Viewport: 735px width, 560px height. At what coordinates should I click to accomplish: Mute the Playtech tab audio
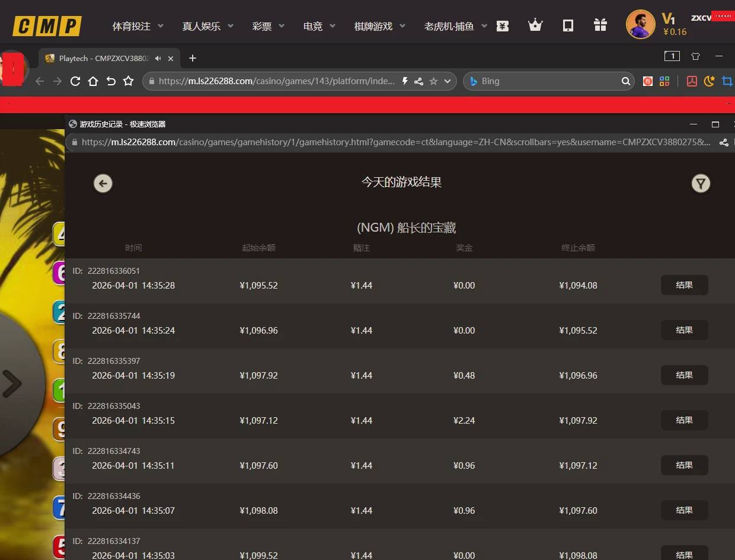pos(158,58)
